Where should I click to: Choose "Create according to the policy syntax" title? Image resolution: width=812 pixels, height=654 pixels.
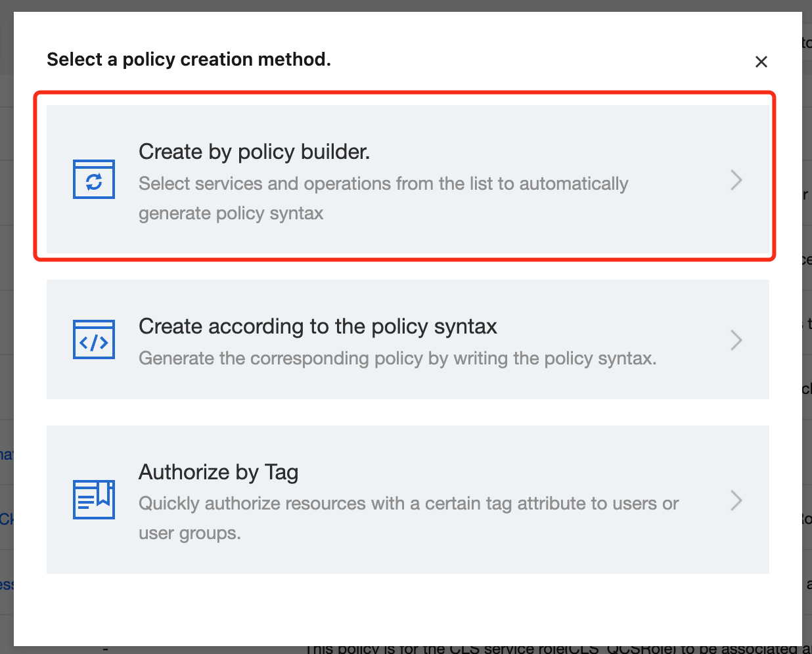(318, 326)
